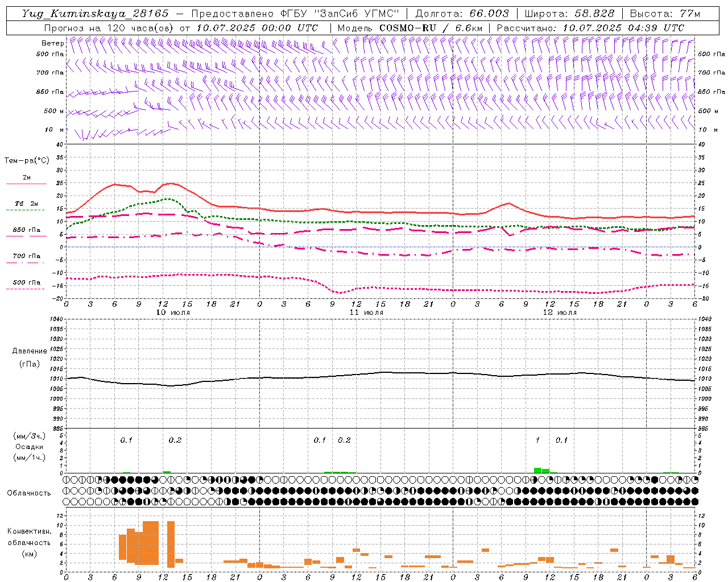The image size is (728, 582).
Task: Click the Широта: 58.828 value
Action: (x=569, y=13)
